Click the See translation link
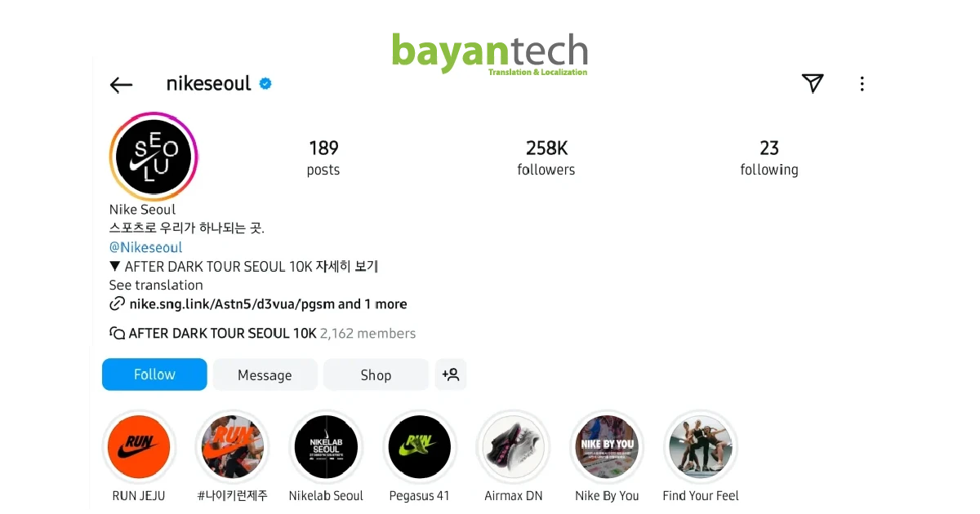The image size is (980, 514). point(156,285)
